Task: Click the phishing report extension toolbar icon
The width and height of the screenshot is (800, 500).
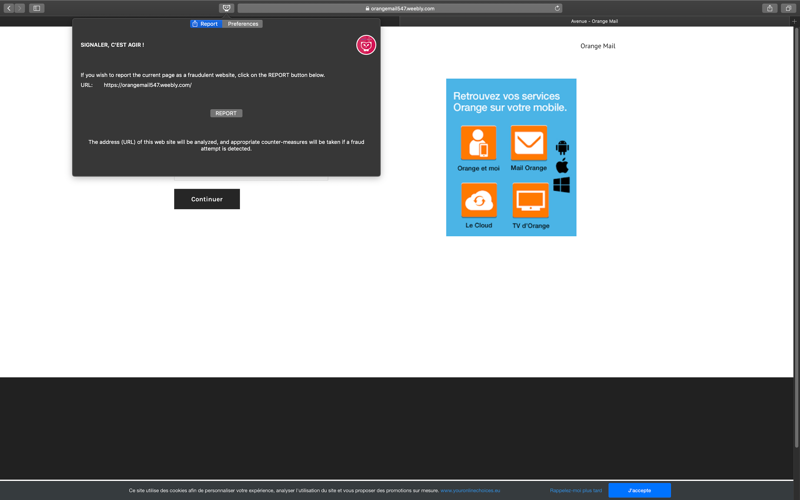Action: (227, 8)
